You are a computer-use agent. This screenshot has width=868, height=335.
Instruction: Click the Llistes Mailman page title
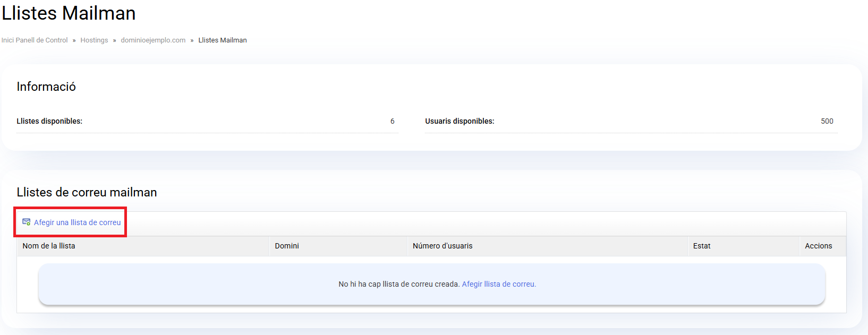pos(69,13)
